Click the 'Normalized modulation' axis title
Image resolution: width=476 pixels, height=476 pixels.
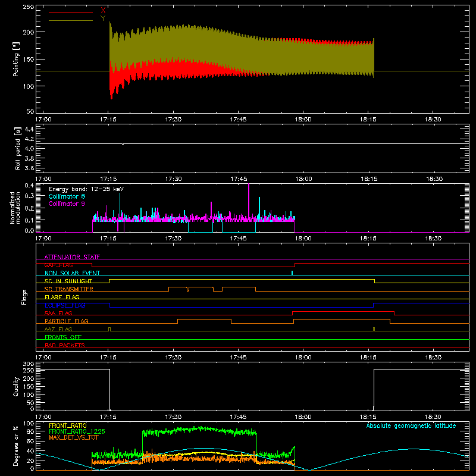pos(15,208)
